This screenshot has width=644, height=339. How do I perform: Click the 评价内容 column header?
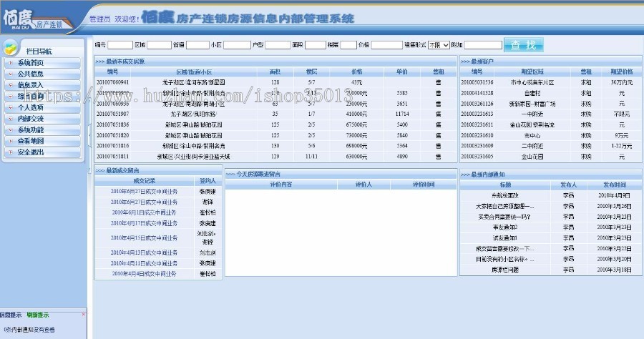pyautogui.click(x=281, y=185)
